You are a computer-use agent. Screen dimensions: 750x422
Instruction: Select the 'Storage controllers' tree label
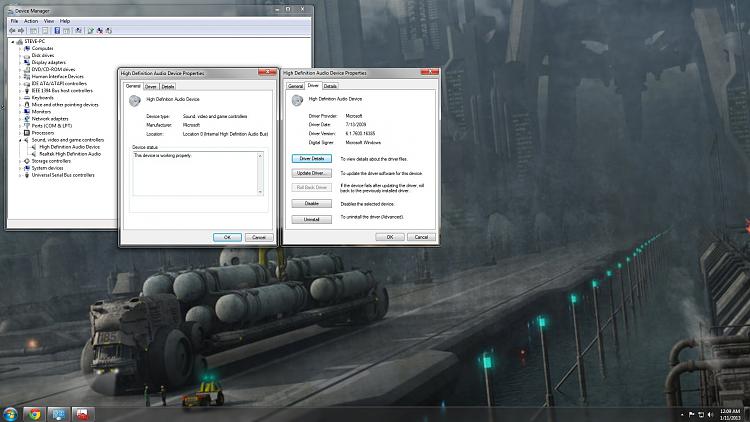point(51,161)
